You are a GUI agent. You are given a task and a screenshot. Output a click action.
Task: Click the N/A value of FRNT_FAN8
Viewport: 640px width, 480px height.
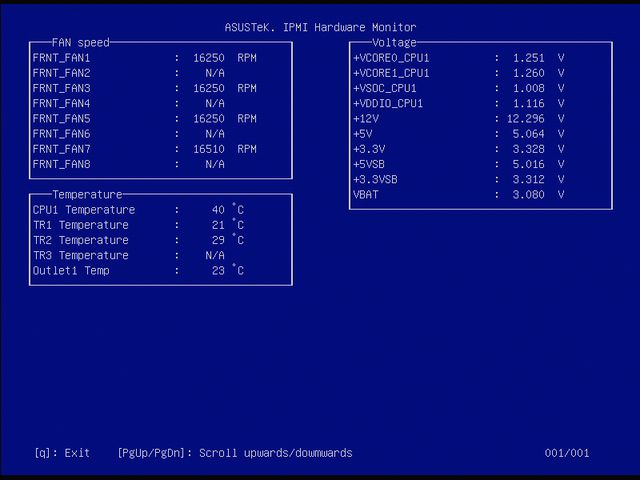point(215,164)
